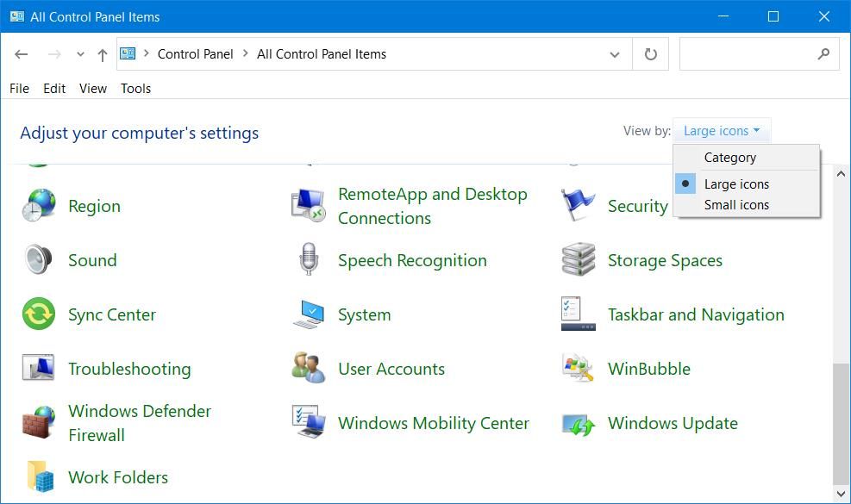This screenshot has width=851, height=504.
Task: Click the Speech Recognition microphone icon
Action: [308, 260]
